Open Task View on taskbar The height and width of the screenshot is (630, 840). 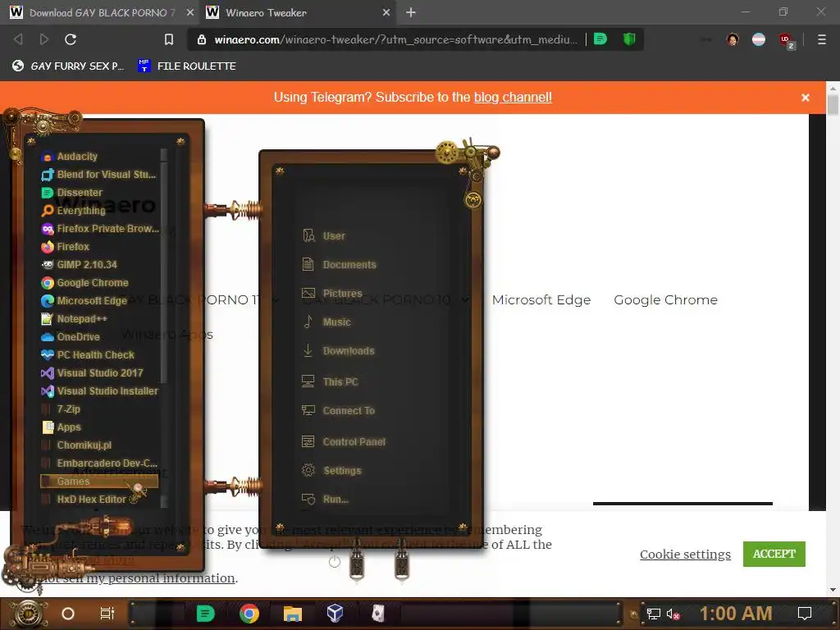107,614
